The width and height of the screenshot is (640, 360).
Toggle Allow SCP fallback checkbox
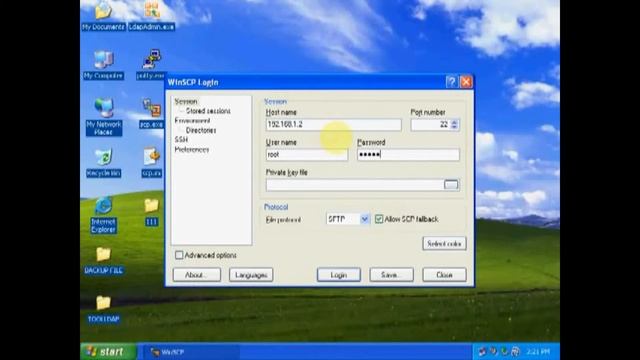pos(379,219)
